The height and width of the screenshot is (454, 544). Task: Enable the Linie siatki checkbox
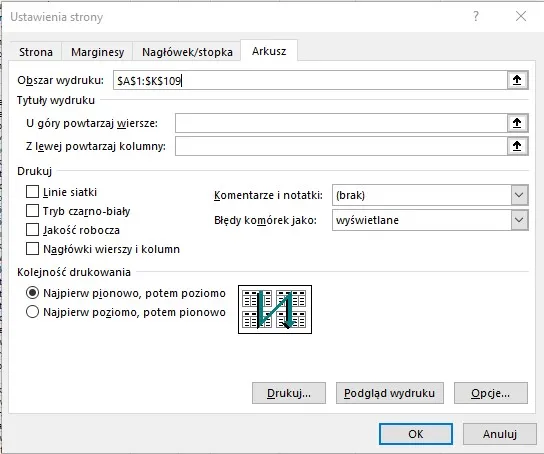tap(32, 192)
